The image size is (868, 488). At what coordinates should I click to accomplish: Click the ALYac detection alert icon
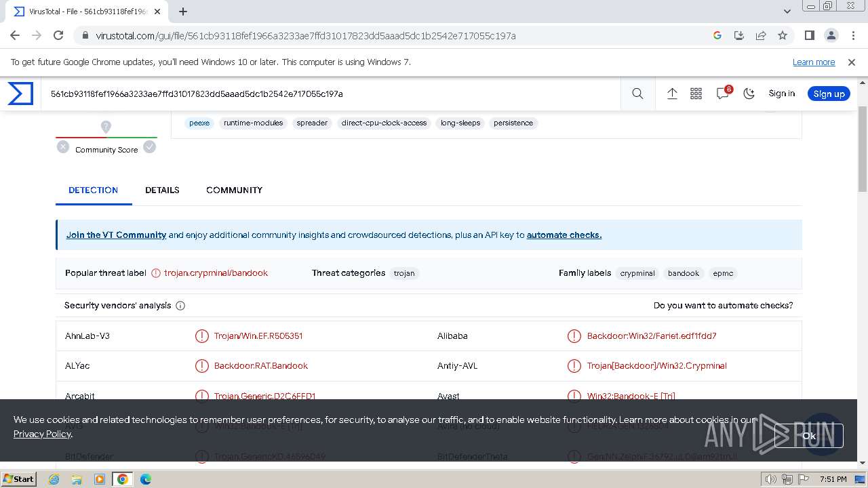tap(202, 366)
